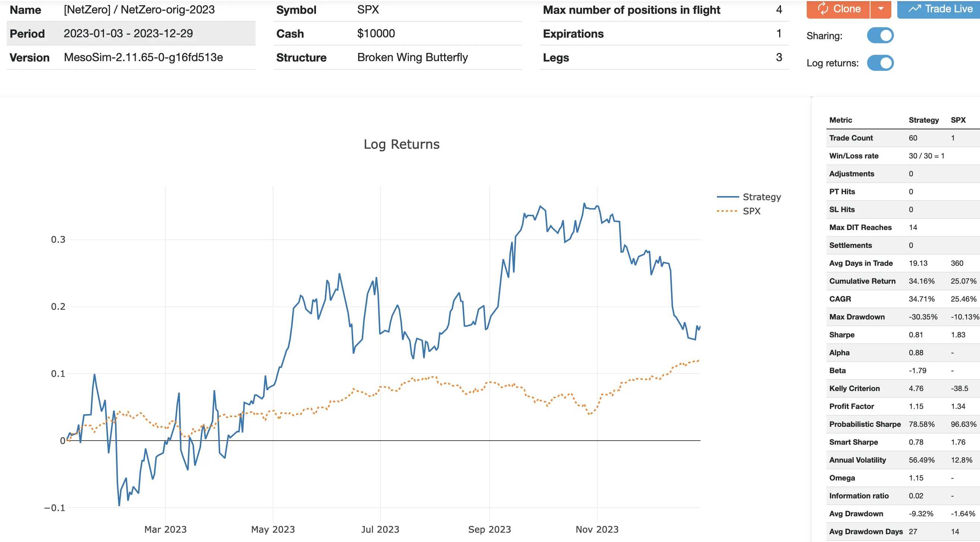980x542 pixels.
Task: Select the Period date range value
Action: tap(128, 34)
